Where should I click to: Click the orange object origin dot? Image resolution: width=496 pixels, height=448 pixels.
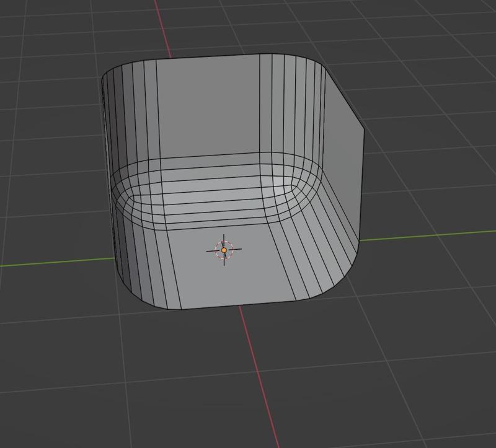(x=224, y=250)
